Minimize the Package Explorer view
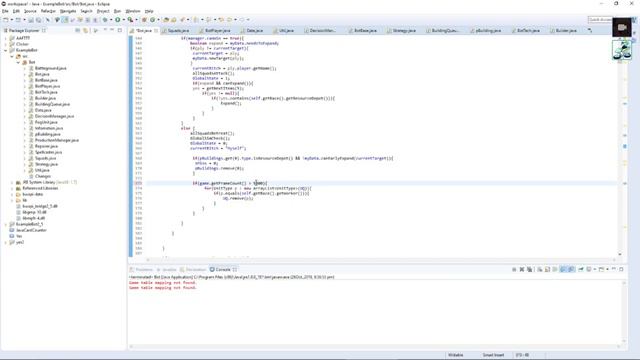The image size is (640, 360). coord(112,30)
